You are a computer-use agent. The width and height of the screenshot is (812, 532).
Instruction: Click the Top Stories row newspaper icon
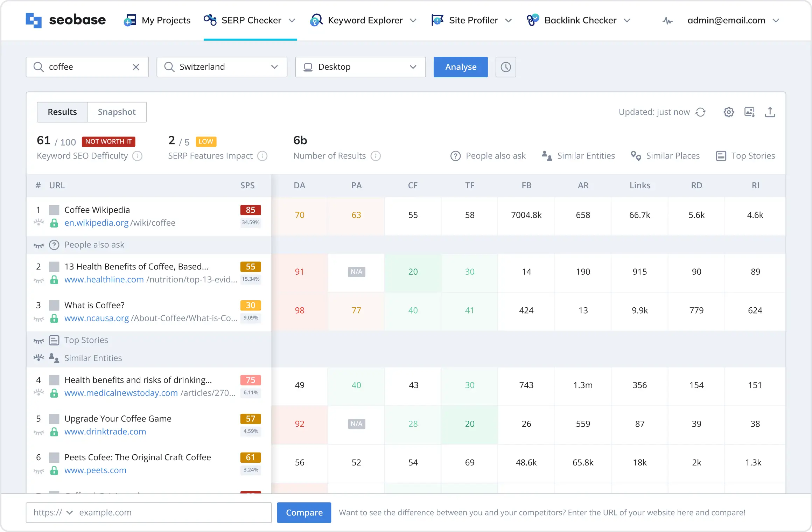(x=54, y=340)
